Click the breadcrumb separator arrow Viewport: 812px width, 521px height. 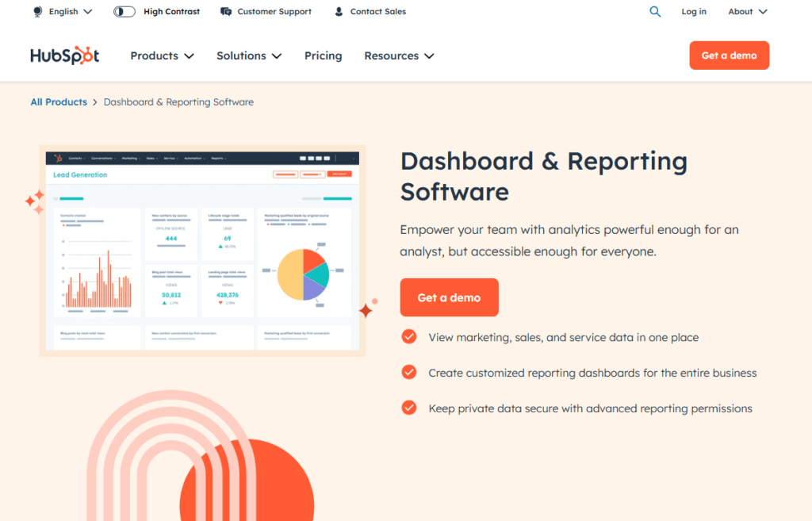tap(95, 102)
